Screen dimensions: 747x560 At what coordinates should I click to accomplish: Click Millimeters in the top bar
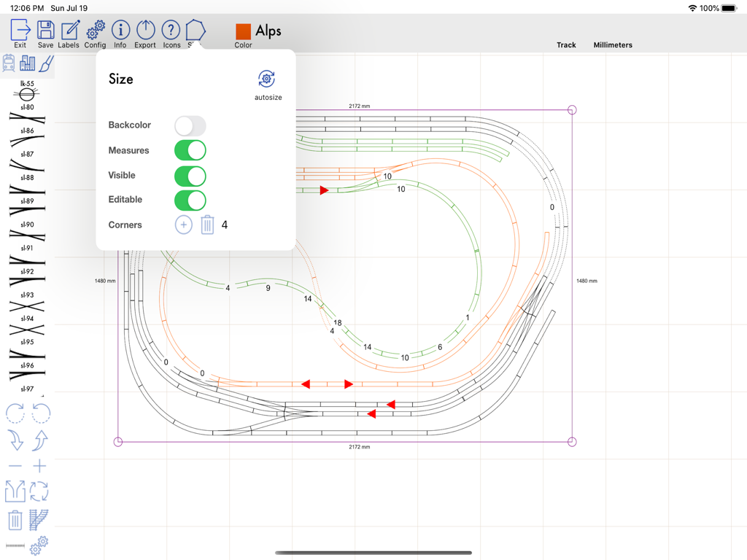[x=612, y=44]
